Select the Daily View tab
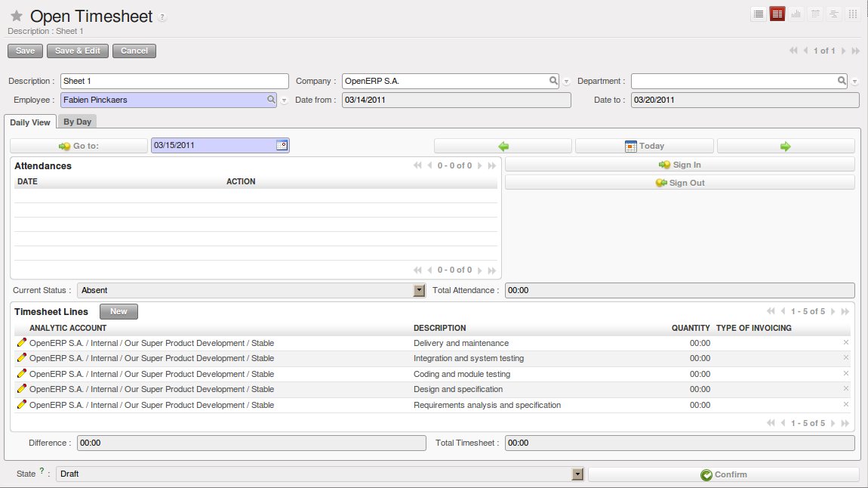 [x=30, y=122]
